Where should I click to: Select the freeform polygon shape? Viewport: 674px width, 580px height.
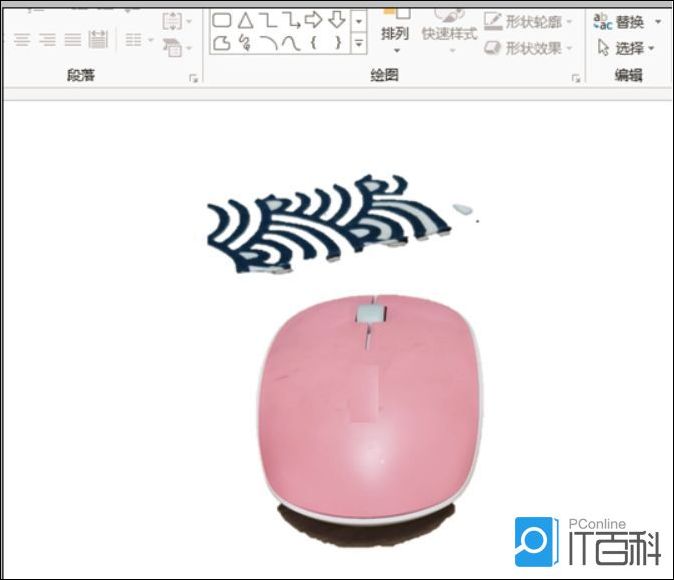(x=222, y=43)
